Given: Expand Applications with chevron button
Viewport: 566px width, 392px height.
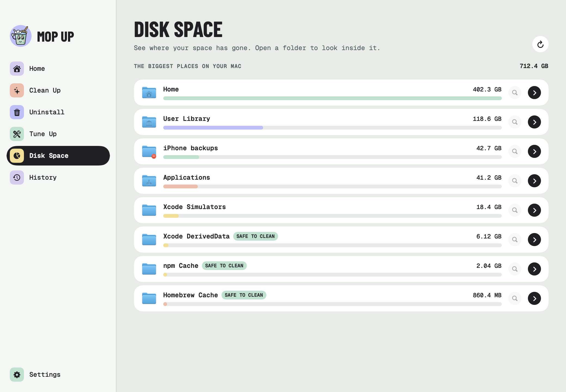Looking at the screenshot, I should (534, 181).
